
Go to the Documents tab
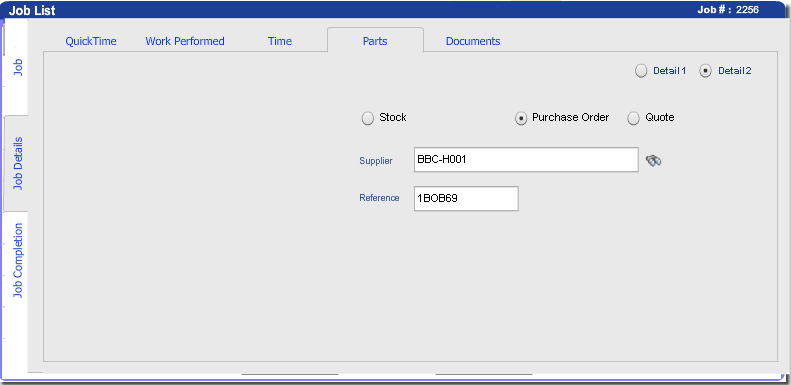[x=473, y=41]
